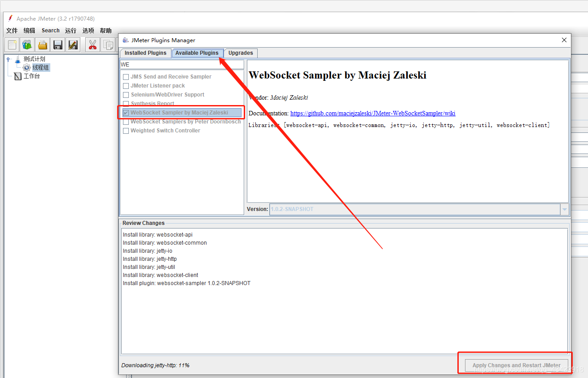The height and width of the screenshot is (378, 588).
Task: Select Weighted Switch Controller label
Action: (x=165, y=131)
